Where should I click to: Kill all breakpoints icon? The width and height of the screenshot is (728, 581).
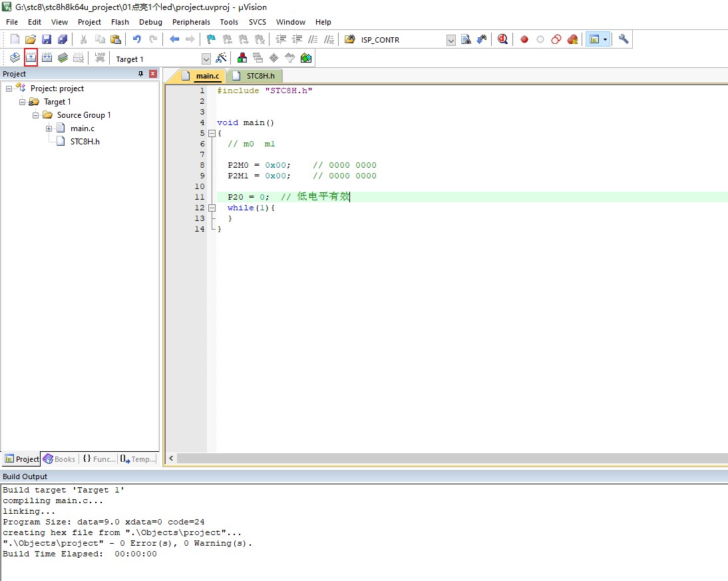[572, 39]
